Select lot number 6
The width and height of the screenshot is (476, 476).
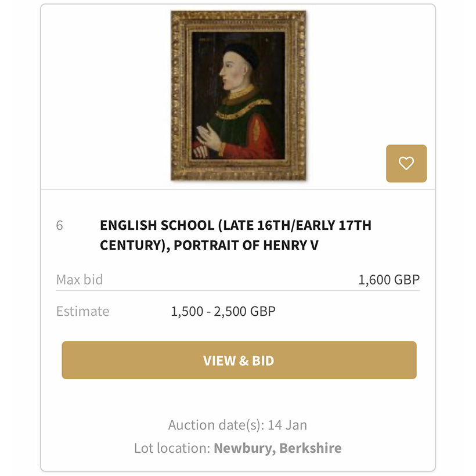(59, 225)
